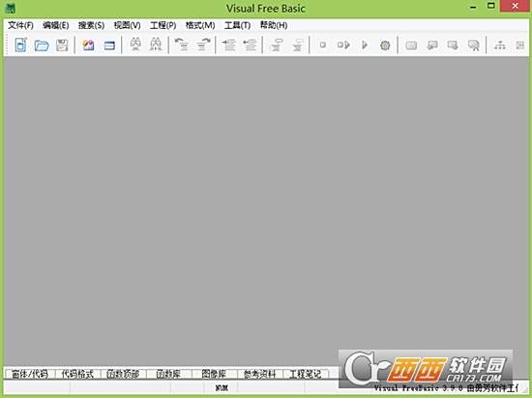This screenshot has height=398, width=532.
Task: Open the 视图(V) menu
Action: [127, 25]
